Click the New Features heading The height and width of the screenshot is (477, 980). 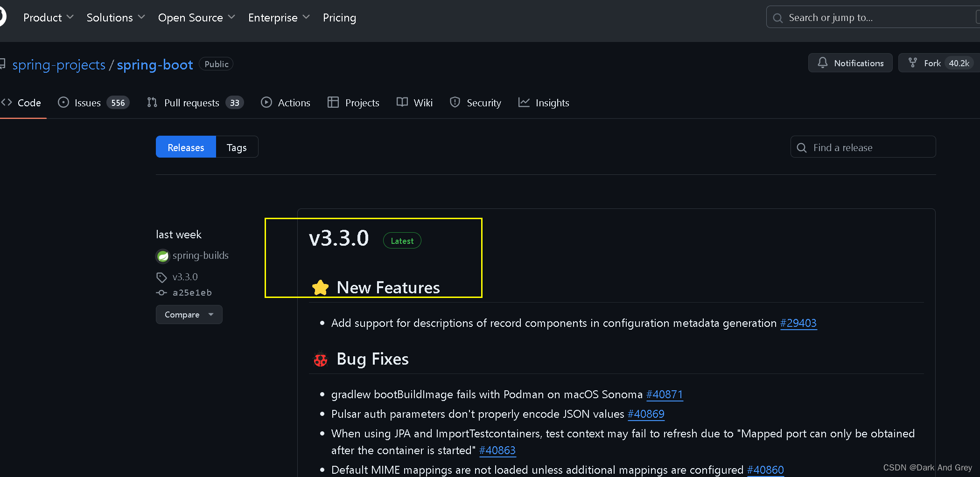pos(388,288)
